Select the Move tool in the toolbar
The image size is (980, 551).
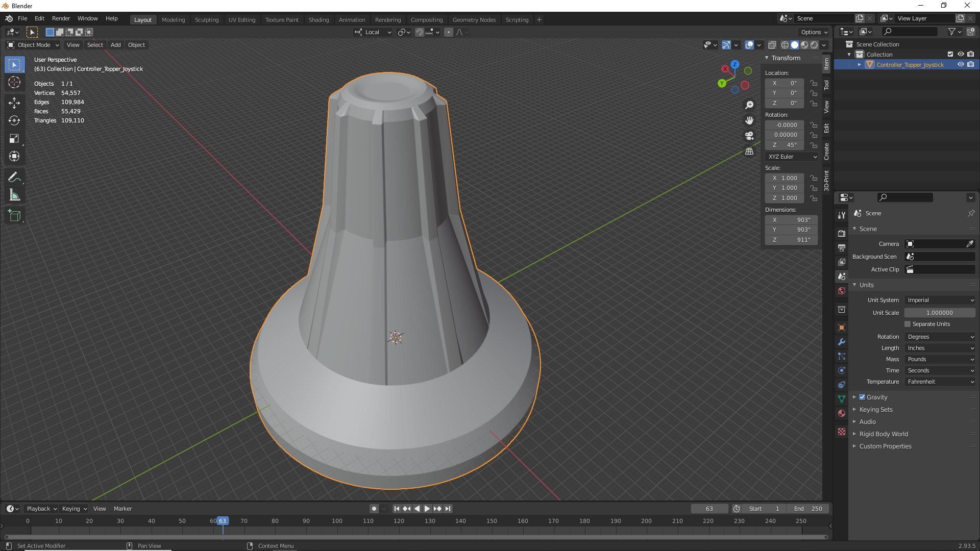[x=14, y=103]
